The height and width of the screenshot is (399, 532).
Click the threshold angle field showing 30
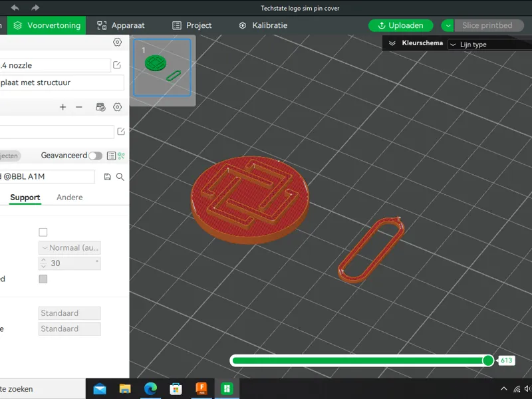click(70, 263)
